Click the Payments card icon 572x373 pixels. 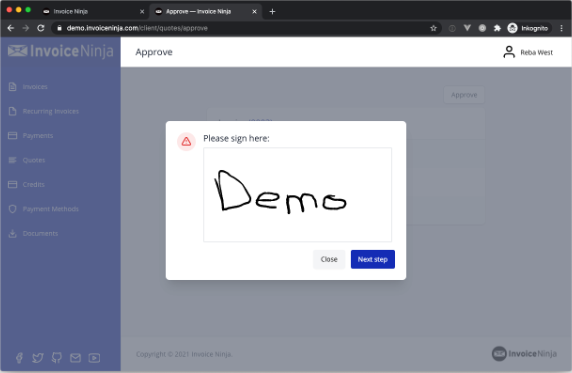(12, 136)
